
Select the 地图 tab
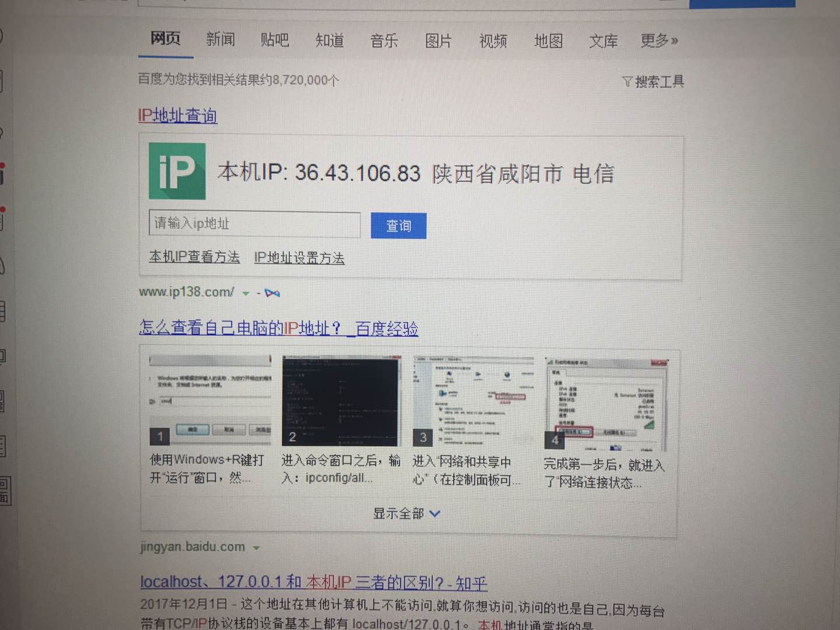coord(548,41)
